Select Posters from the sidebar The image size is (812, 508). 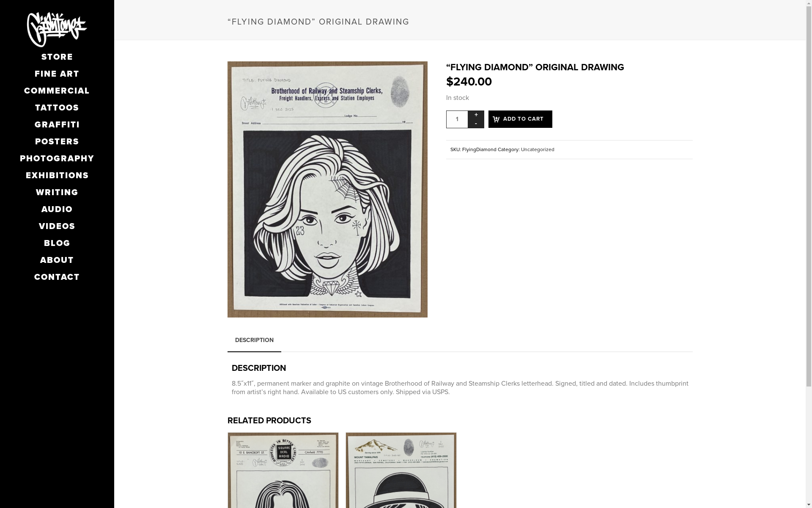57,141
